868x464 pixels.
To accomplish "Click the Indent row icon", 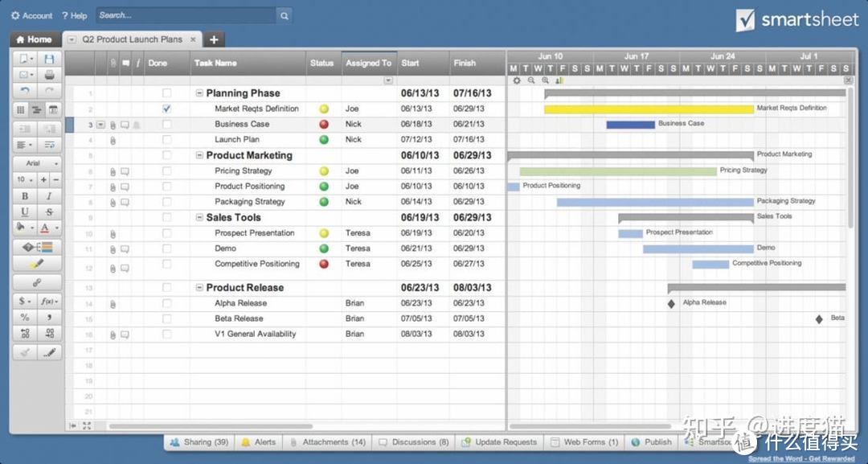I will (49, 129).
